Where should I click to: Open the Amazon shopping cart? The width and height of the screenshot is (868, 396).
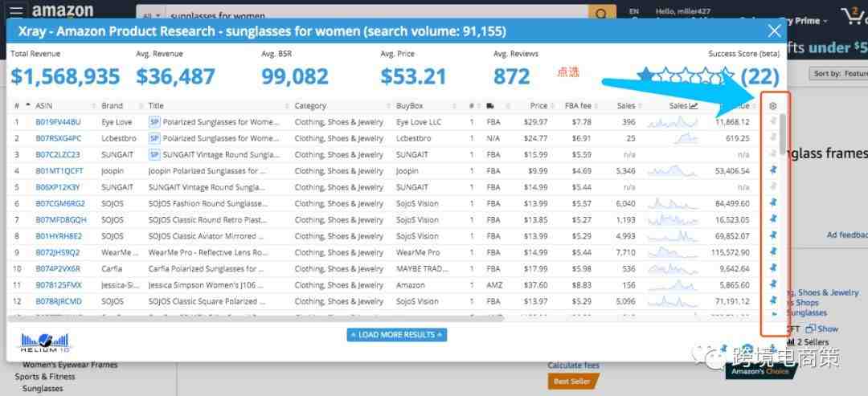pos(854,15)
